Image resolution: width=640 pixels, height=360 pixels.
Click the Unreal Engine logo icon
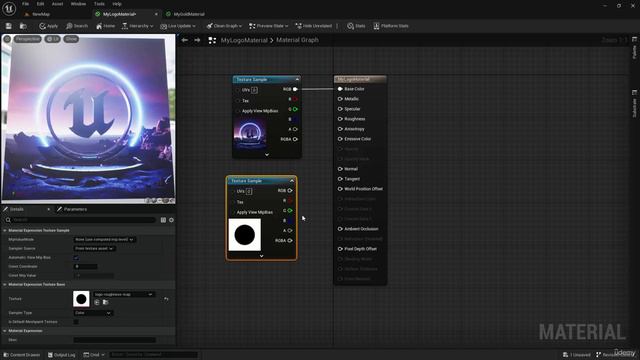[9, 9]
